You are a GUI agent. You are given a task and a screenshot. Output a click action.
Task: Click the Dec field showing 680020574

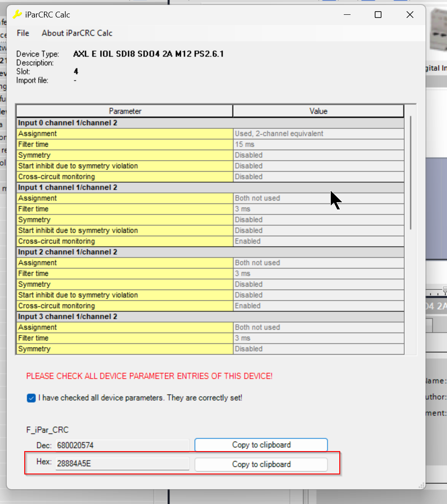tap(122, 445)
